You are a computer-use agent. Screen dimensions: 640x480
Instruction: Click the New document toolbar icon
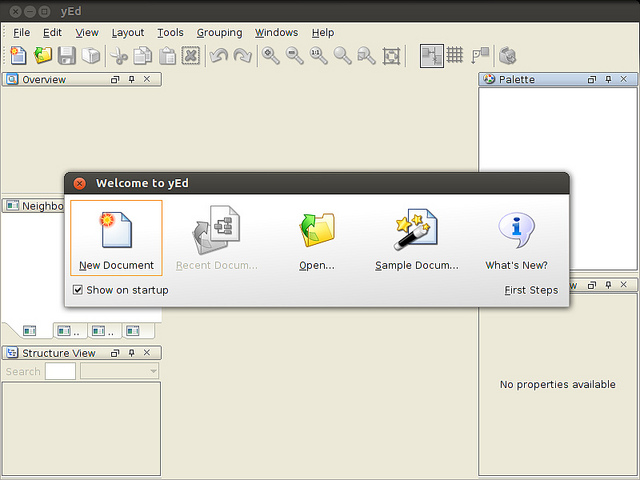pyautogui.click(x=18, y=56)
